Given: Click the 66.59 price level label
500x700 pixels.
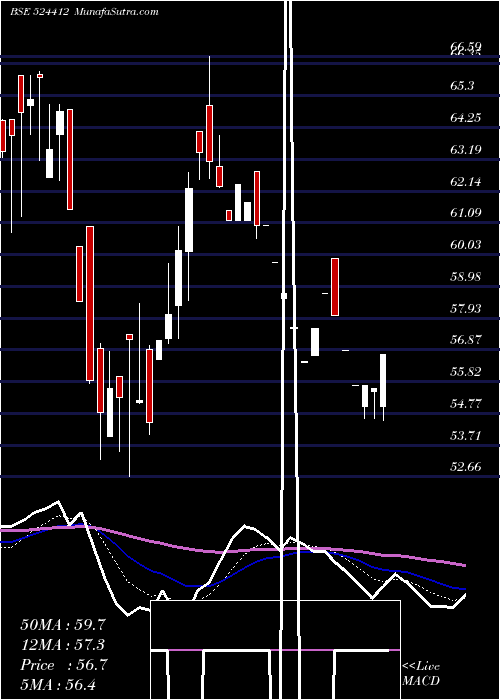Looking at the screenshot, I should (466, 46).
